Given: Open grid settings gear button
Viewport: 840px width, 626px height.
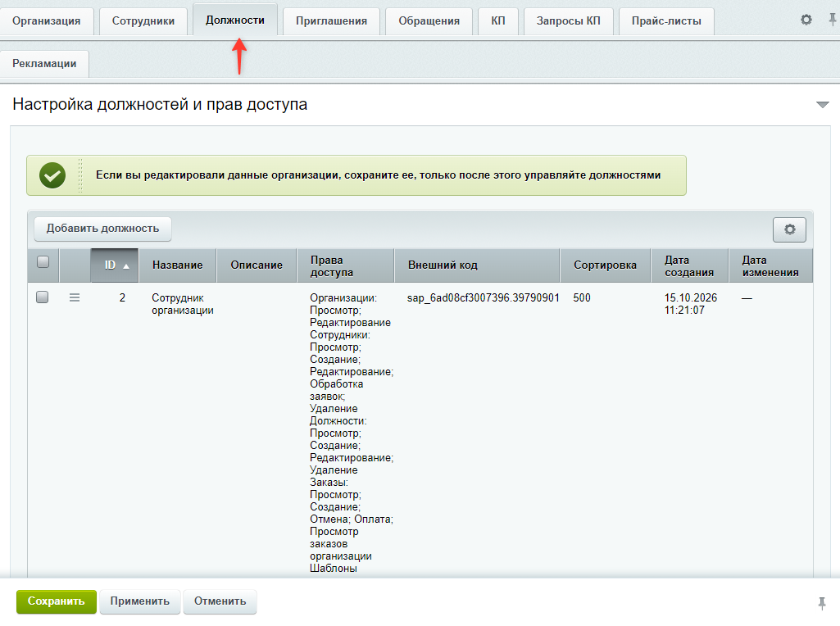Looking at the screenshot, I should click(789, 229).
